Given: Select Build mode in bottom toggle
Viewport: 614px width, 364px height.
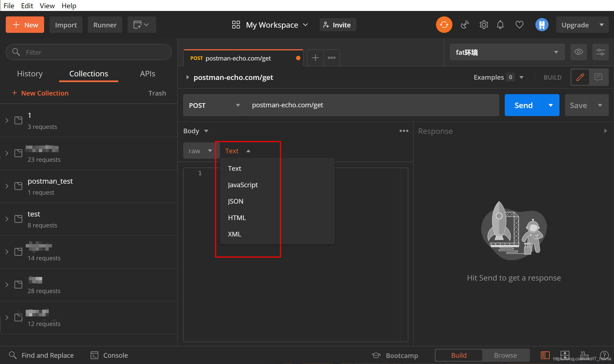Looking at the screenshot, I should click(x=459, y=355).
